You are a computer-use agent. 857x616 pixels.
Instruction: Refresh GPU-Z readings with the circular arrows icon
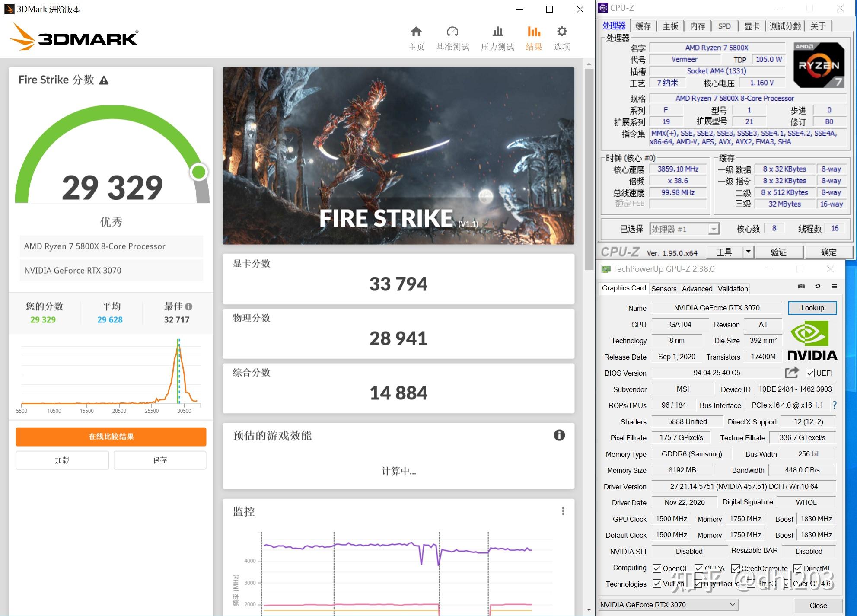tap(818, 287)
